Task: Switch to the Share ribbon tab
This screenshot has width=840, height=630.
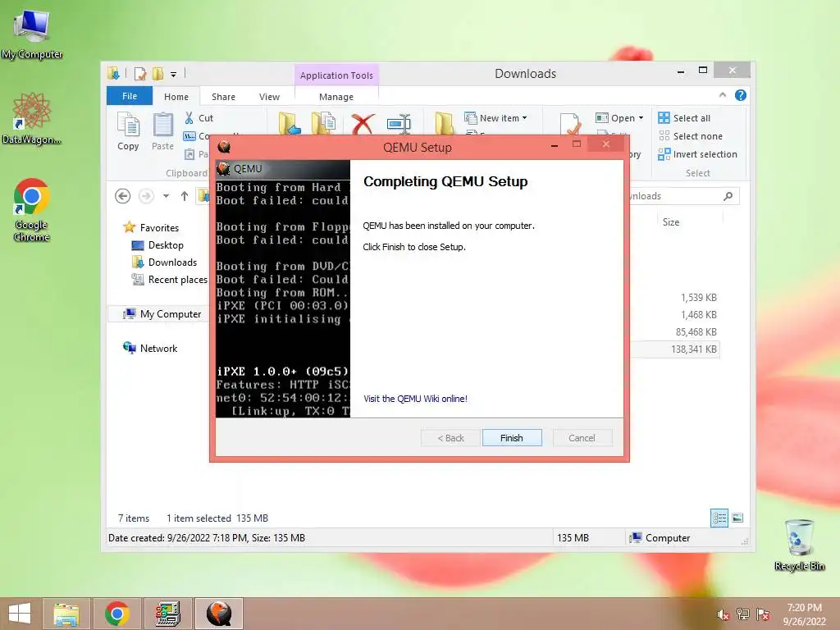Action: [x=223, y=97]
